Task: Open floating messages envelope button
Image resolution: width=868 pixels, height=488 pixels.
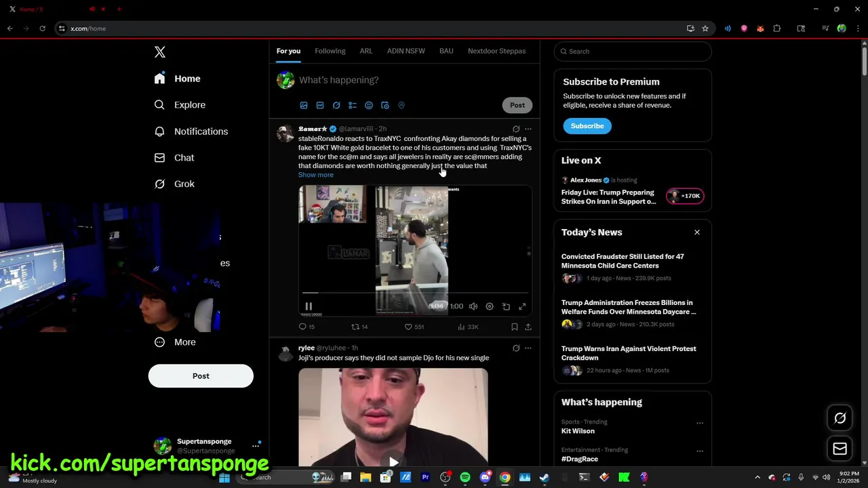Action: point(840,449)
